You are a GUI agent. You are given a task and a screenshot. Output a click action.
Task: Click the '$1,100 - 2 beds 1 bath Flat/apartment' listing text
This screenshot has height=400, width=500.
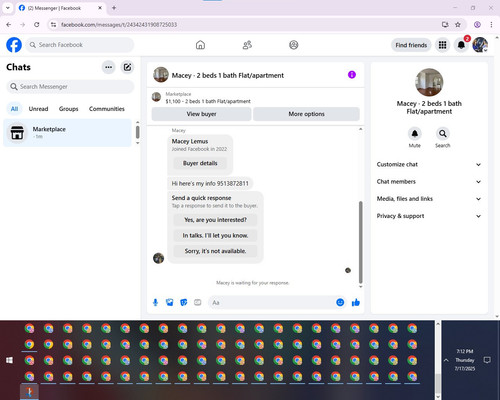point(208,101)
